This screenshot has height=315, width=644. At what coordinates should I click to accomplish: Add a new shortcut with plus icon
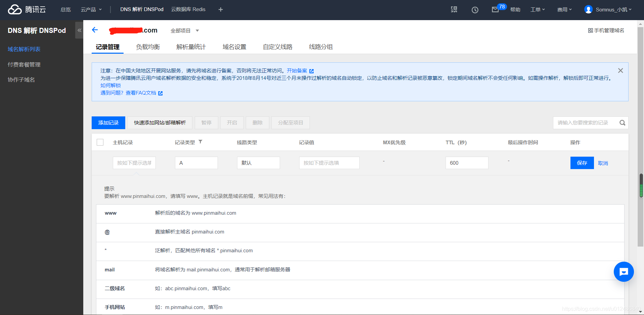pos(221,9)
